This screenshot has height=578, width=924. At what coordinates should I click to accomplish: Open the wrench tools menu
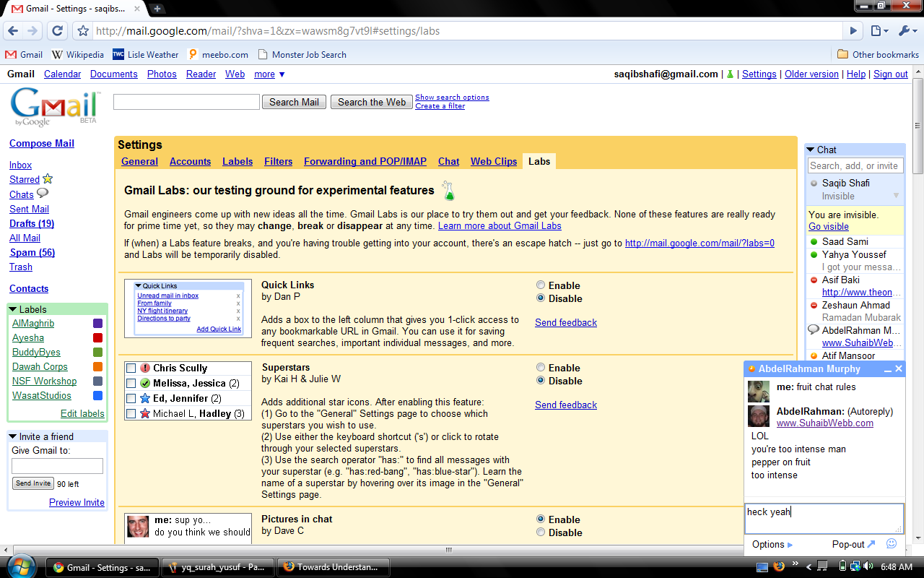906,31
